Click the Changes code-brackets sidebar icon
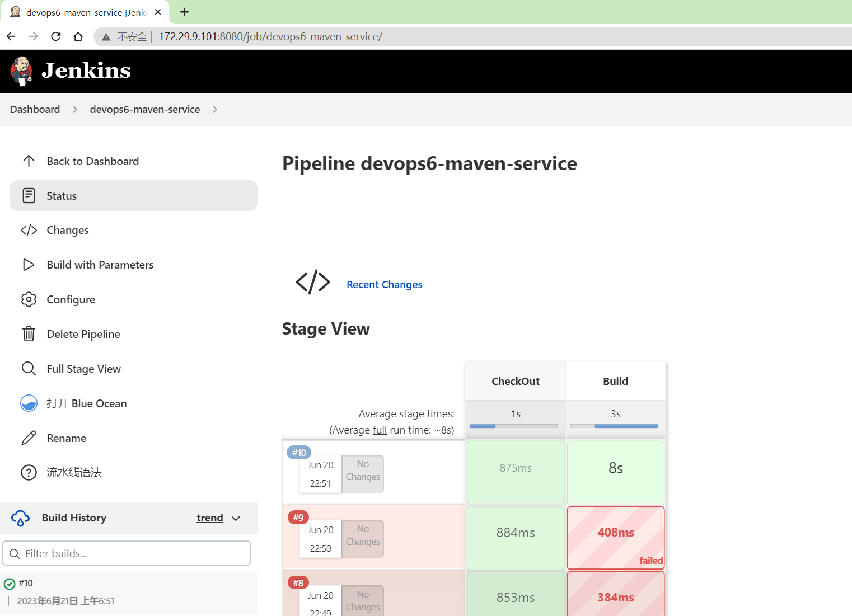The height and width of the screenshot is (616, 852). (x=29, y=231)
